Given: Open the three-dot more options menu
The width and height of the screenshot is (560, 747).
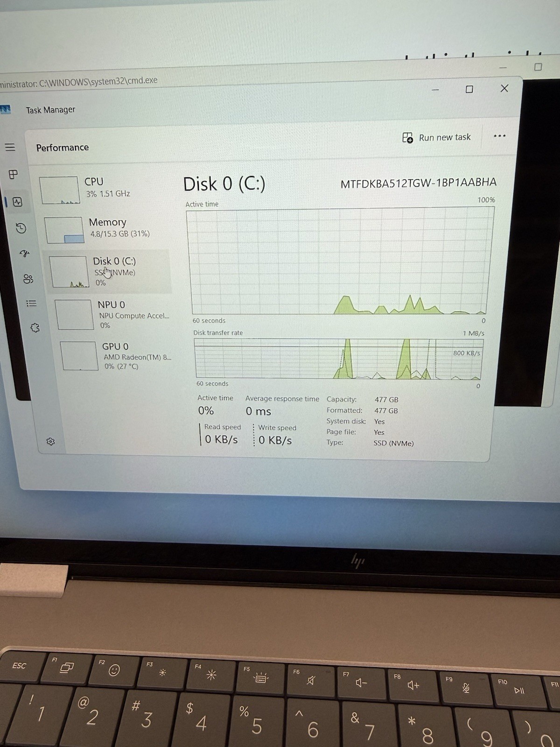Looking at the screenshot, I should pyautogui.click(x=499, y=136).
